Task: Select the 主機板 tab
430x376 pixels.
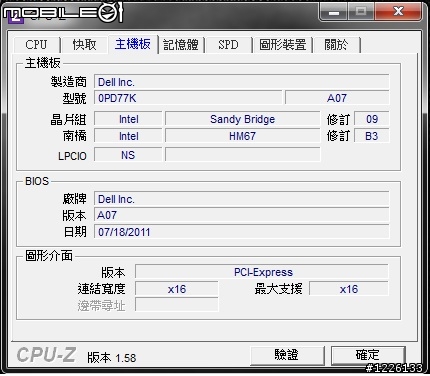Action: (133, 44)
